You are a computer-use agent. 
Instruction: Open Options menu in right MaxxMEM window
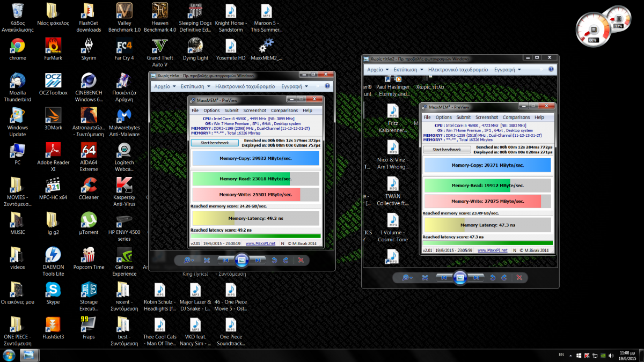point(443,117)
